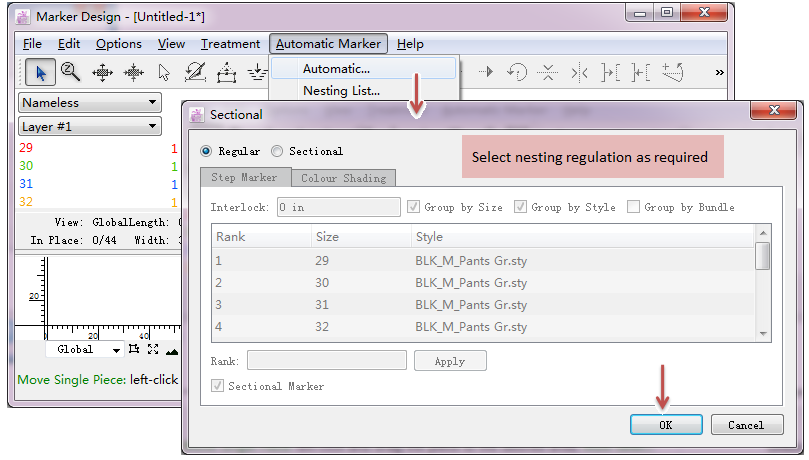Click the magnifying glass zoom tool
This screenshot has height=460, width=809.
pyautogui.click(x=70, y=72)
